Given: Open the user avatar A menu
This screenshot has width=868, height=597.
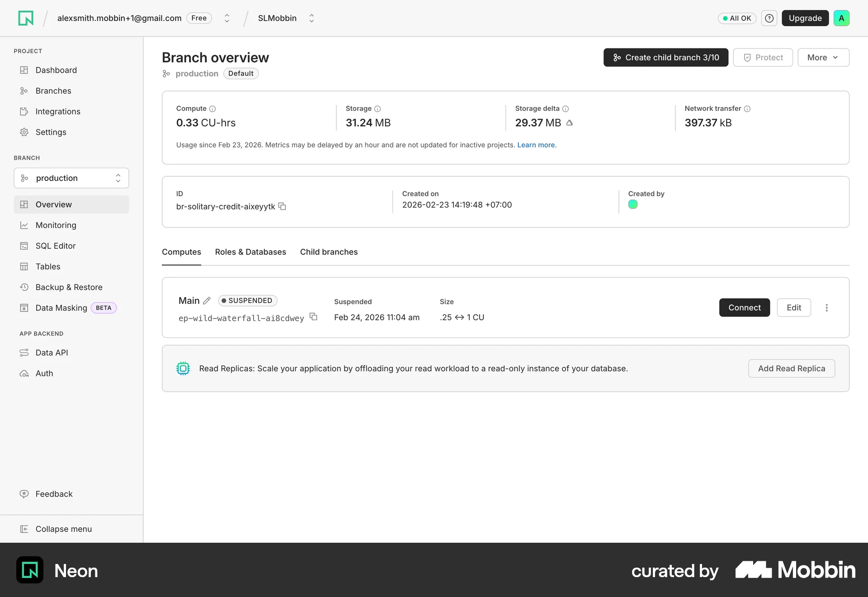Looking at the screenshot, I should tap(841, 18).
